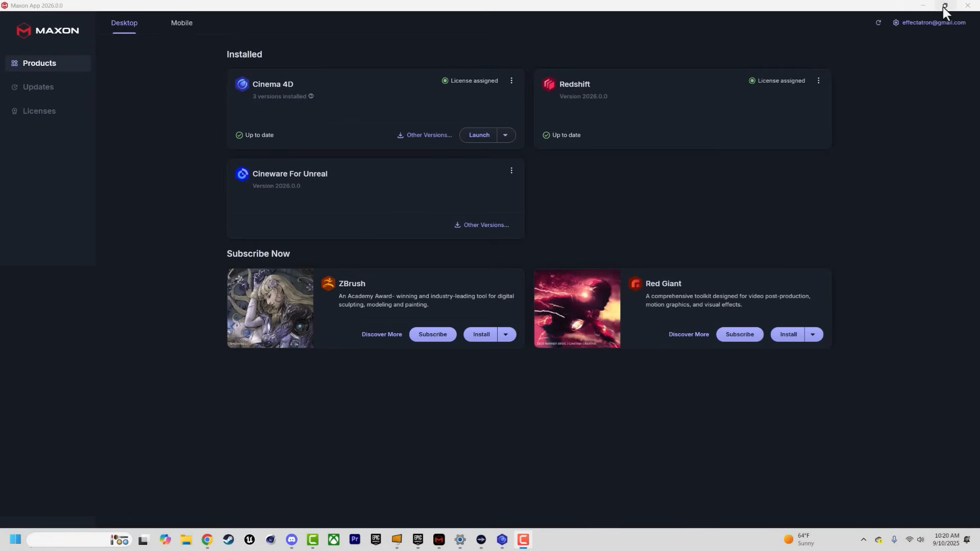Open Discover More for Red Giant
This screenshot has width=980, height=551.
coord(689,335)
